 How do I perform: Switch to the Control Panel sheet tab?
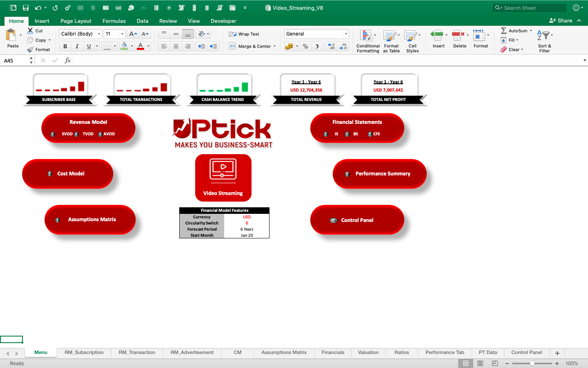click(x=526, y=352)
